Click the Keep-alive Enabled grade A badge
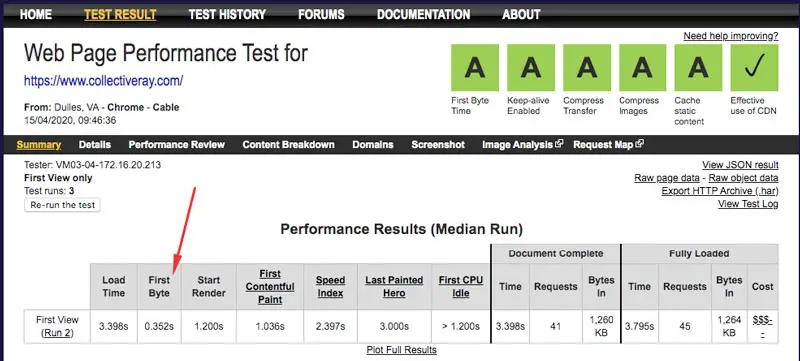Image resolution: width=800 pixels, height=361 pixels. [531, 67]
